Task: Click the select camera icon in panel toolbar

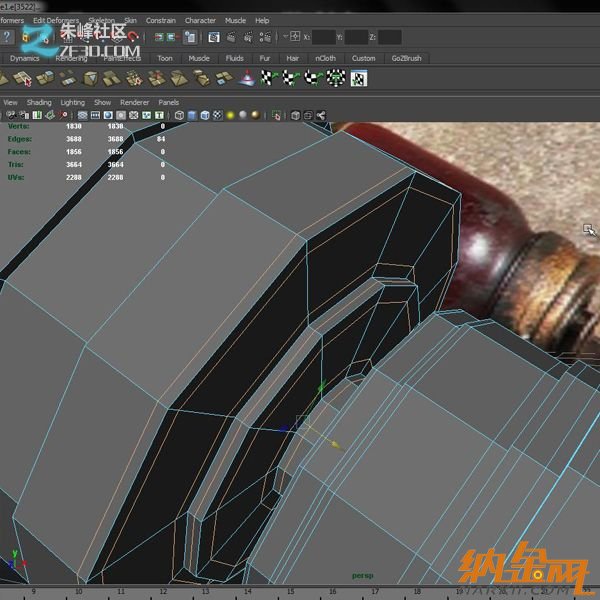Action: (x=8, y=115)
